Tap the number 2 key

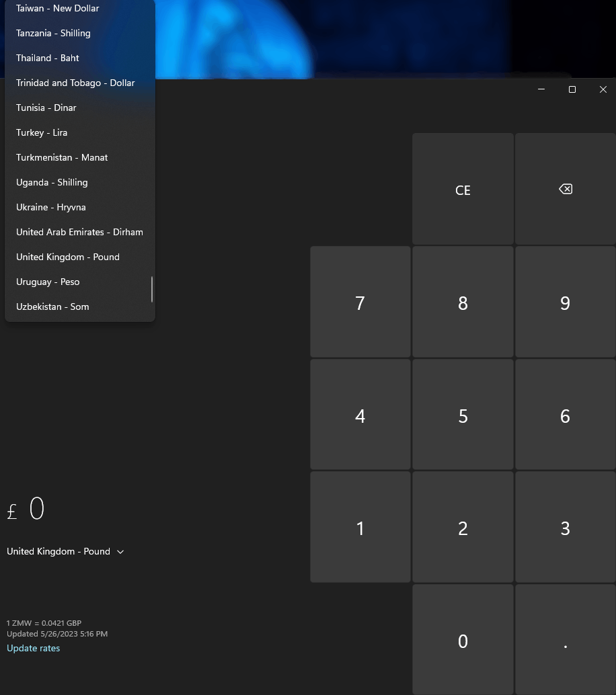click(463, 528)
